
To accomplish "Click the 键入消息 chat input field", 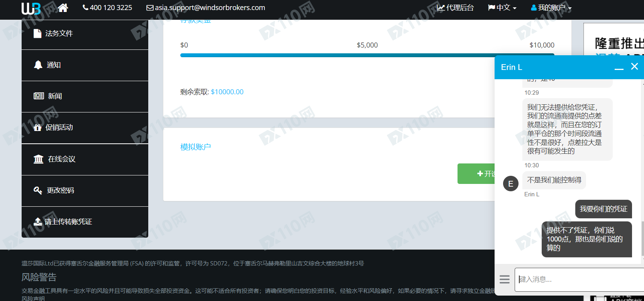I will [579, 279].
